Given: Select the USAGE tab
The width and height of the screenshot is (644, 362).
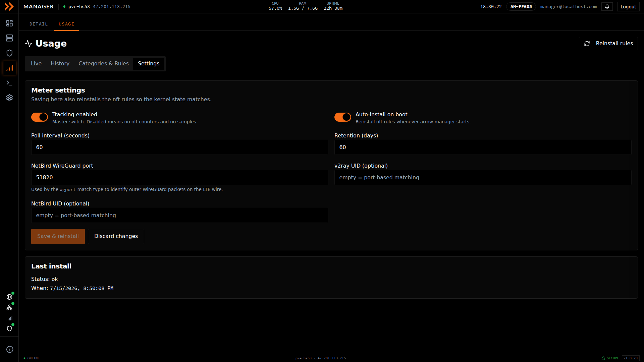Looking at the screenshot, I should click(66, 24).
